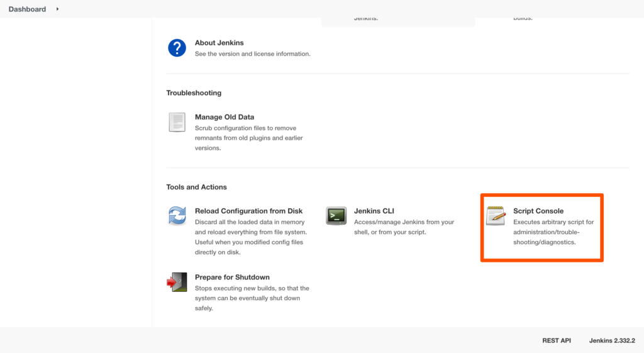The image size is (644, 353).
Task: Click the 'Executes arbitrary script' description text
Action: 553,232
